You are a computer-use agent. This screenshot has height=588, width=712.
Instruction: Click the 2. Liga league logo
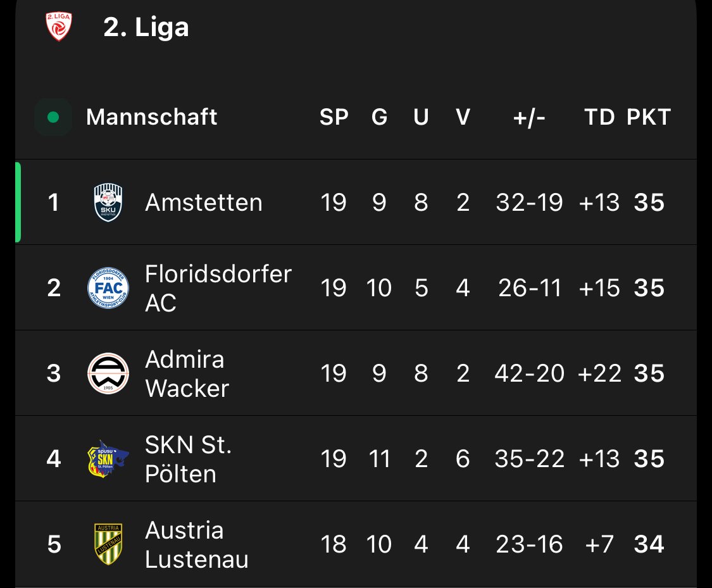59,27
